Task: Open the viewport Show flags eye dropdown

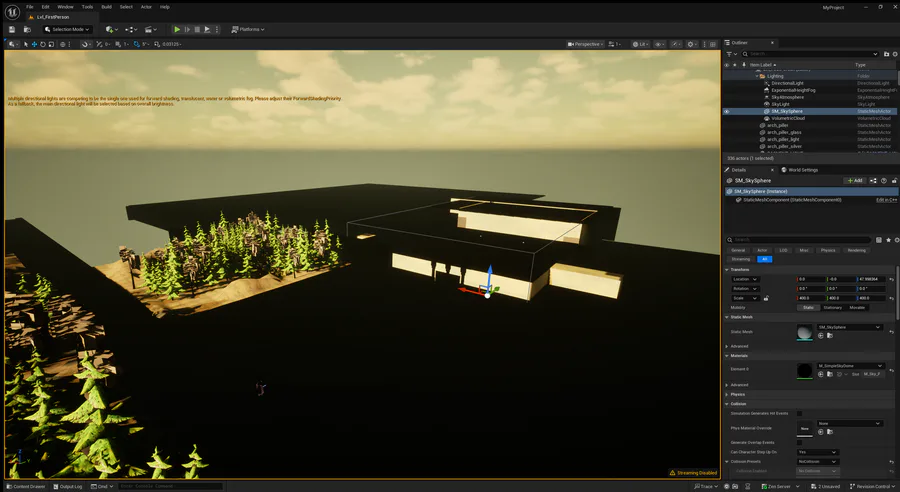Action: tap(660, 44)
